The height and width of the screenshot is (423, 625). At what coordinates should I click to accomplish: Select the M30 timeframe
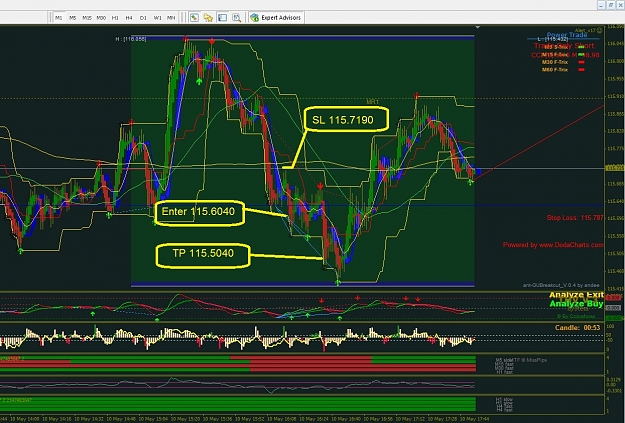point(101,18)
